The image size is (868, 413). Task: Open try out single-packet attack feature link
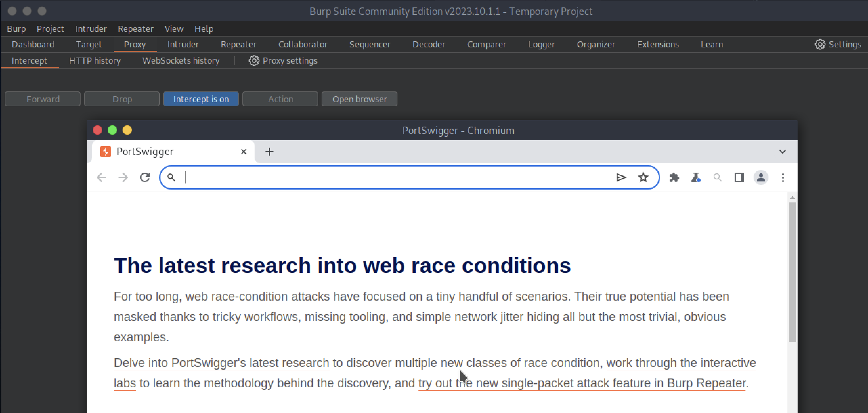point(582,383)
